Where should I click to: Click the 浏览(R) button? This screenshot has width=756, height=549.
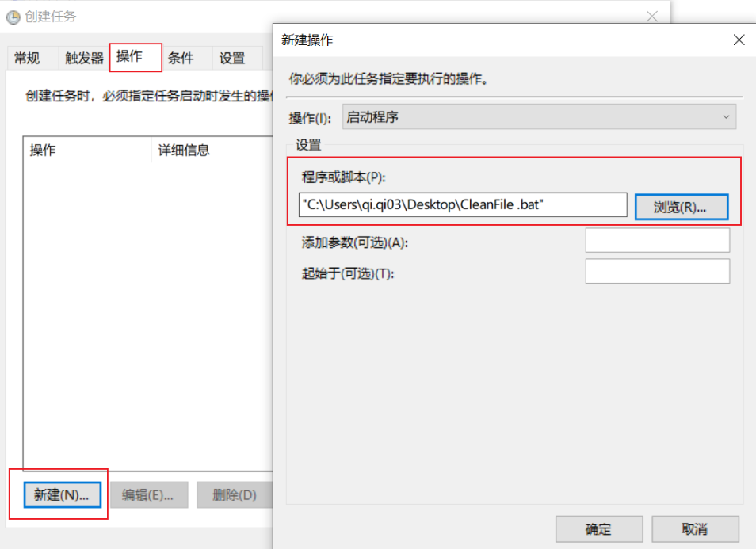682,204
